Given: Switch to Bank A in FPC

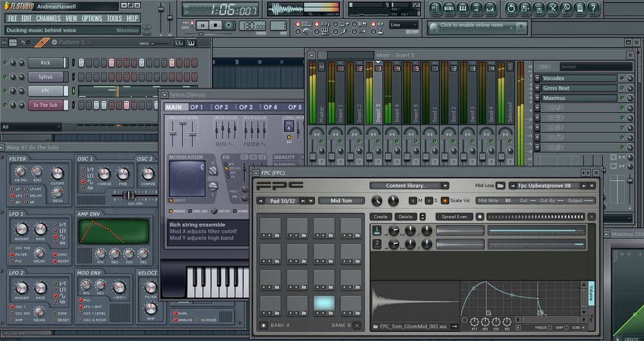Looking at the screenshot, I should coord(263,326).
